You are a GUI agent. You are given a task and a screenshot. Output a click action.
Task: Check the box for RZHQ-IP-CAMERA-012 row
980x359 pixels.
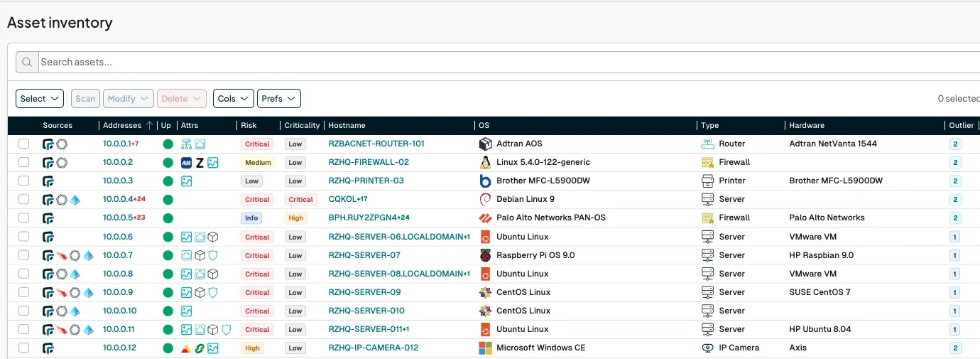point(24,348)
